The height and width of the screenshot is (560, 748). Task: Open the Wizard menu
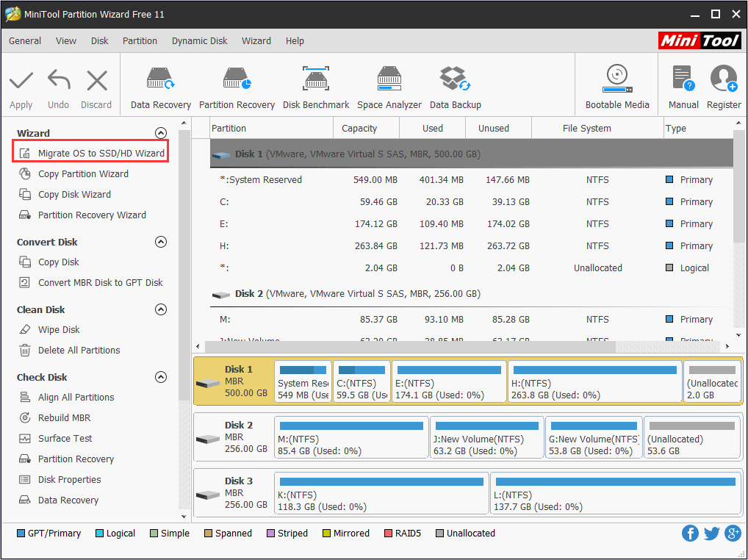click(x=256, y=41)
